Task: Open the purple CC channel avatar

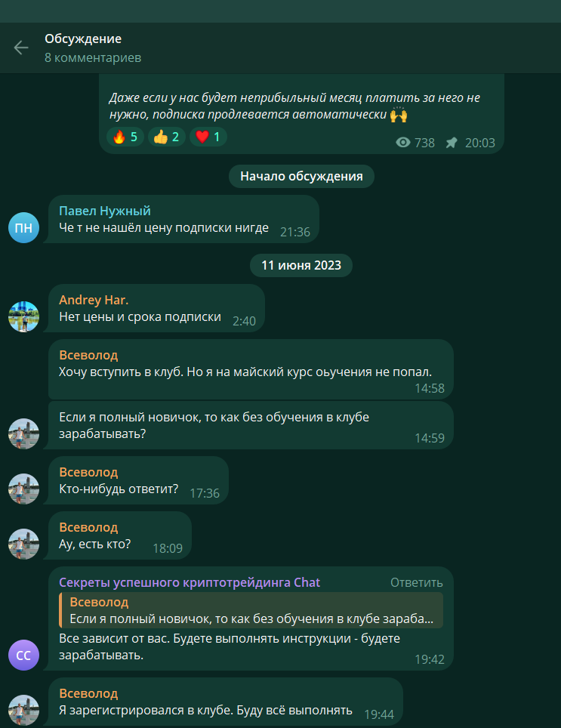Action: tap(23, 655)
